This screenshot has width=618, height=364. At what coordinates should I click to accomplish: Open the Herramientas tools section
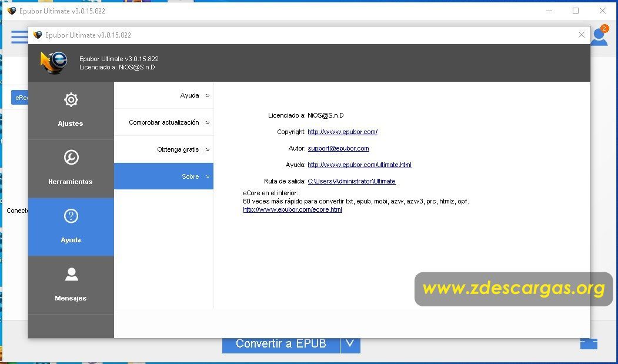click(x=71, y=168)
